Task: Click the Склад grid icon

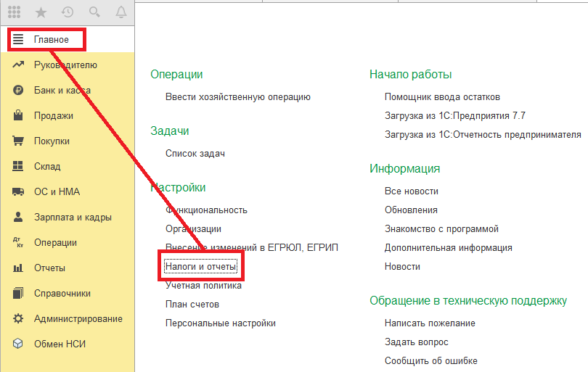Action: (18, 166)
